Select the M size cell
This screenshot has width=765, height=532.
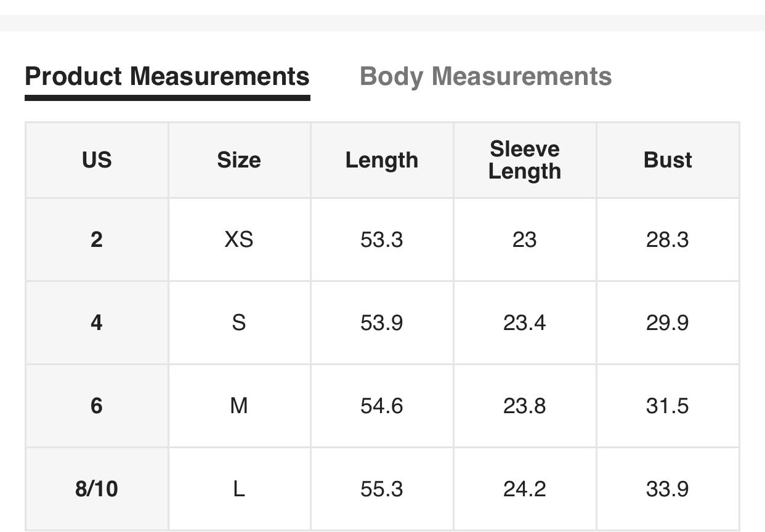[239, 406]
